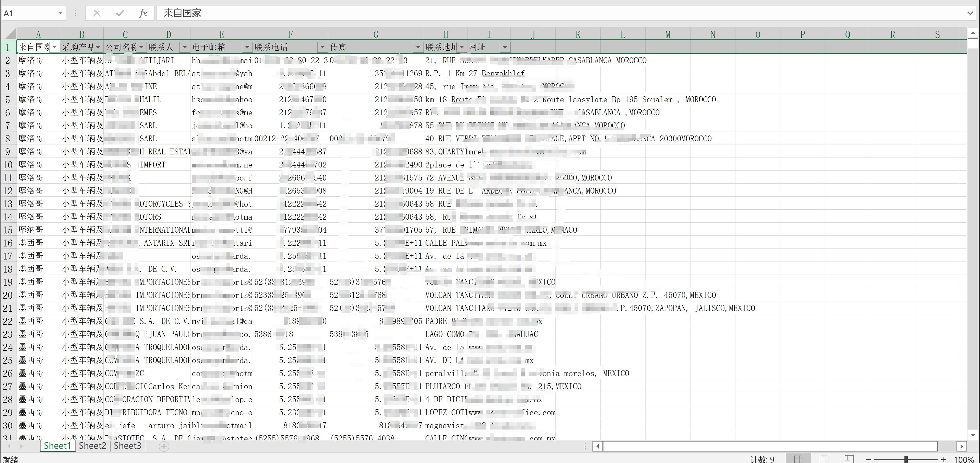The width and height of the screenshot is (980, 463).
Task: Expand the Name Box dropdown arrow
Action: click(x=60, y=13)
